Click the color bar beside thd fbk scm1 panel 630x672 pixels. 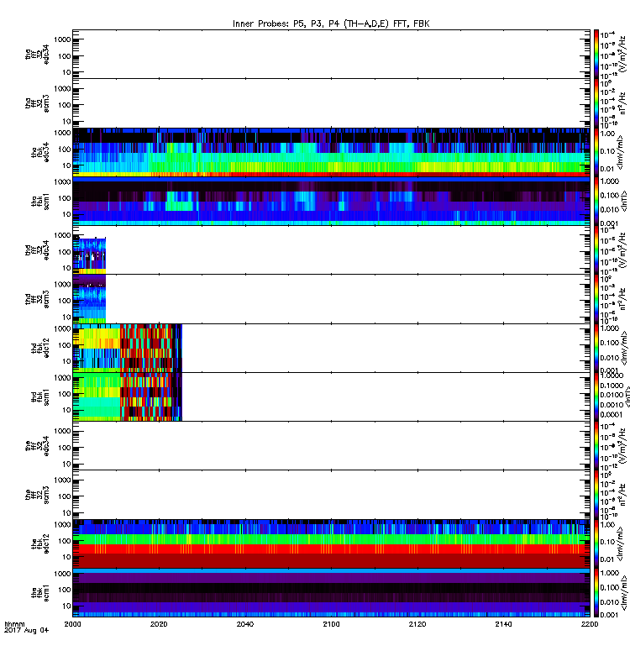[596, 396]
